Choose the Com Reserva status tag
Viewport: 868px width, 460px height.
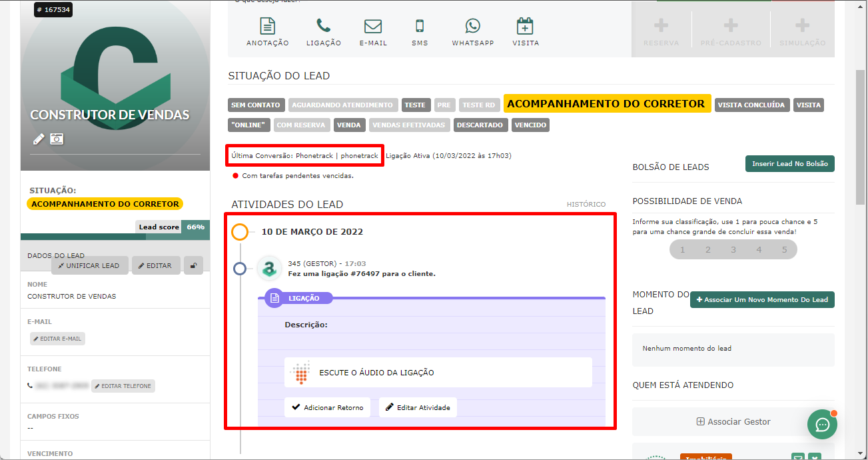pos(301,125)
